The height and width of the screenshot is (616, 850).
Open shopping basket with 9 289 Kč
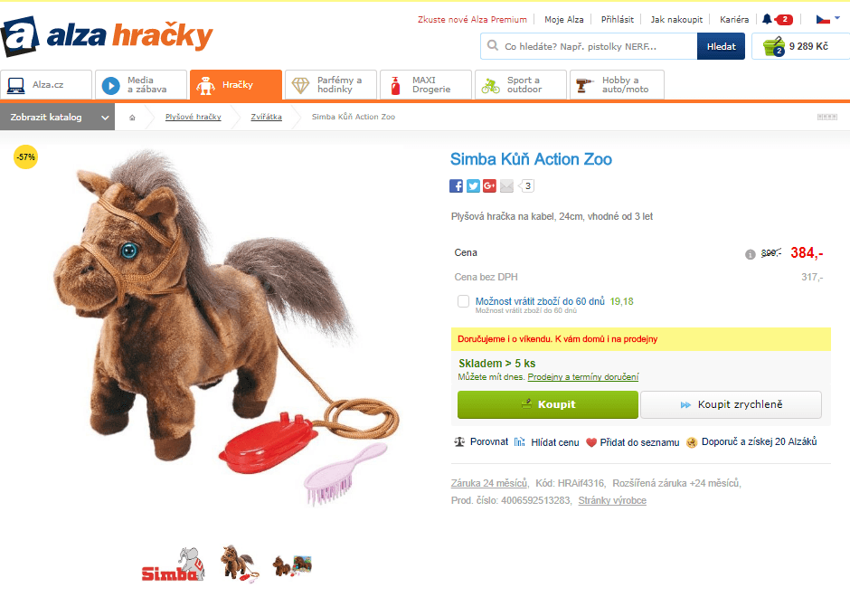(x=800, y=46)
